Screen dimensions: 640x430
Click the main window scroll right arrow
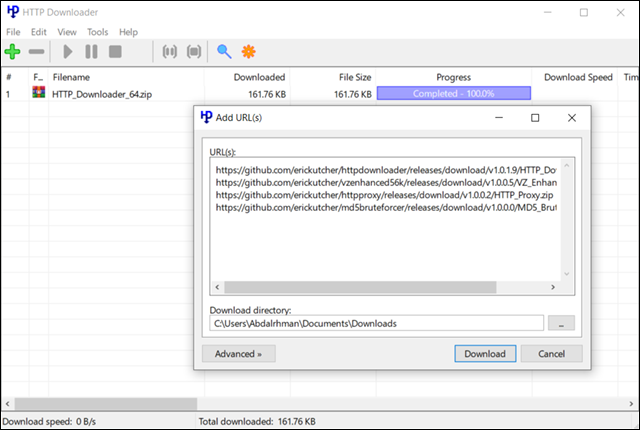click(x=631, y=404)
